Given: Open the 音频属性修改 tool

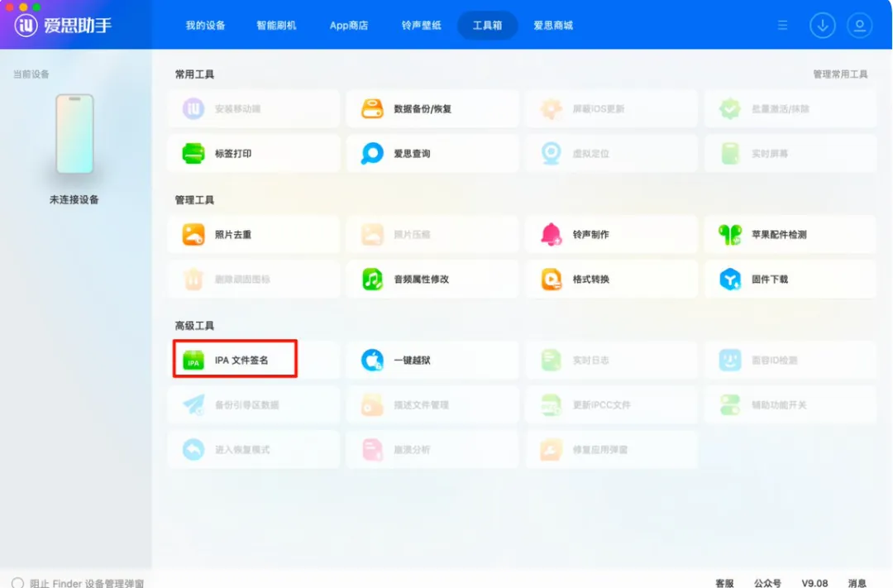Looking at the screenshot, I should click(x=432, y=280).
